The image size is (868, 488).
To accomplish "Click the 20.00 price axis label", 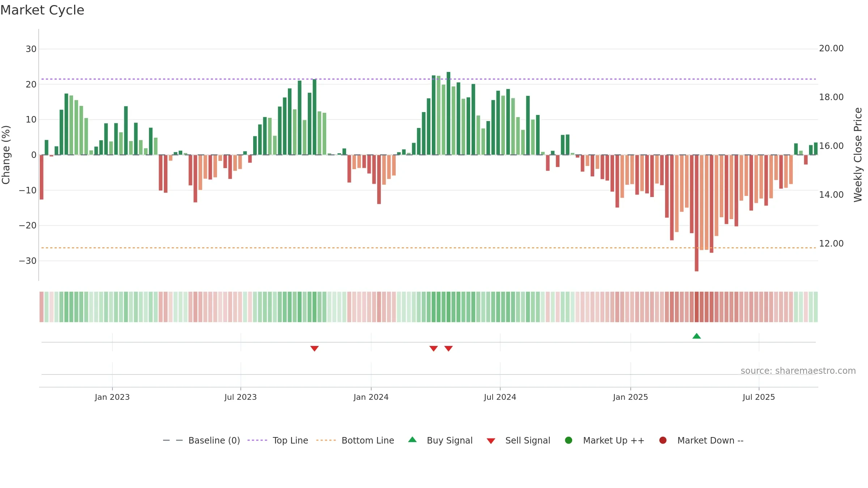I will (x=831, y=48).
